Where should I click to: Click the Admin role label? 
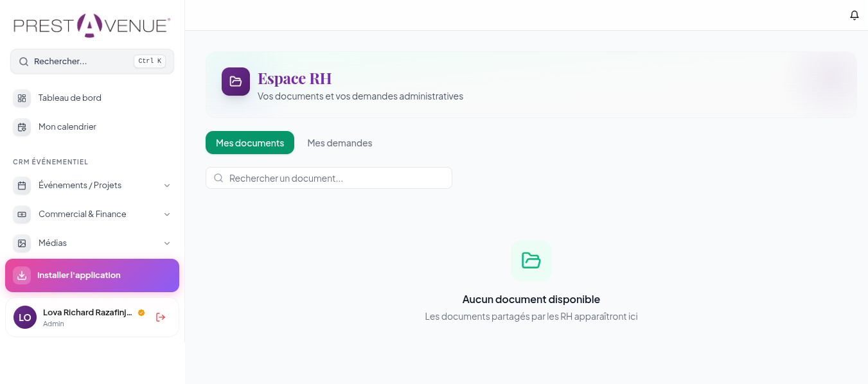click(x=53, y=324)
